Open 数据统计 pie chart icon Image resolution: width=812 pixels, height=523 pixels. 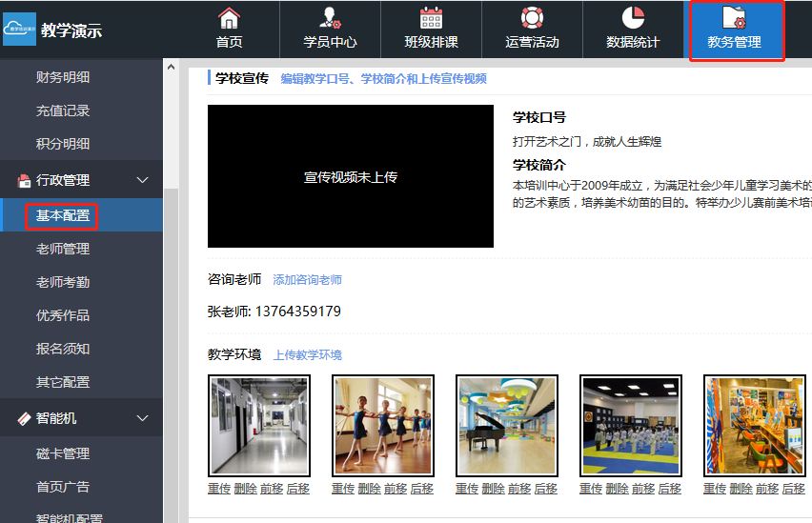[x=633, y=18]
